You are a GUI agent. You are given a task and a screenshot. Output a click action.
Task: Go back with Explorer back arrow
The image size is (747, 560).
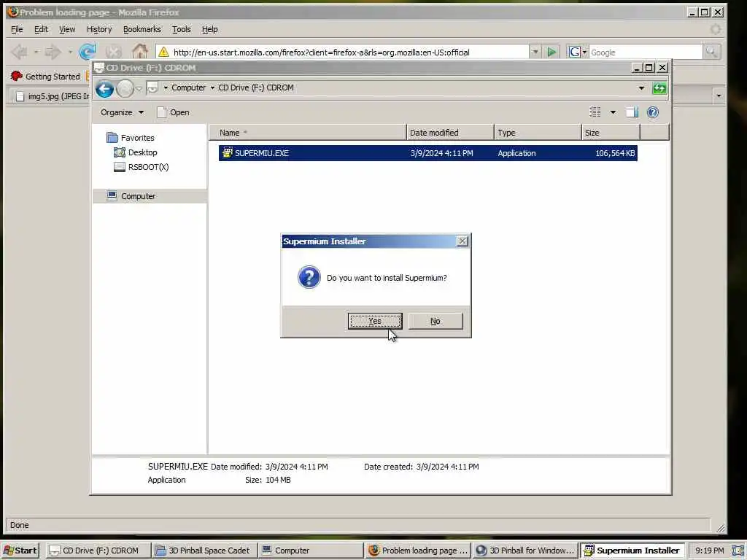tap(104, 88)
